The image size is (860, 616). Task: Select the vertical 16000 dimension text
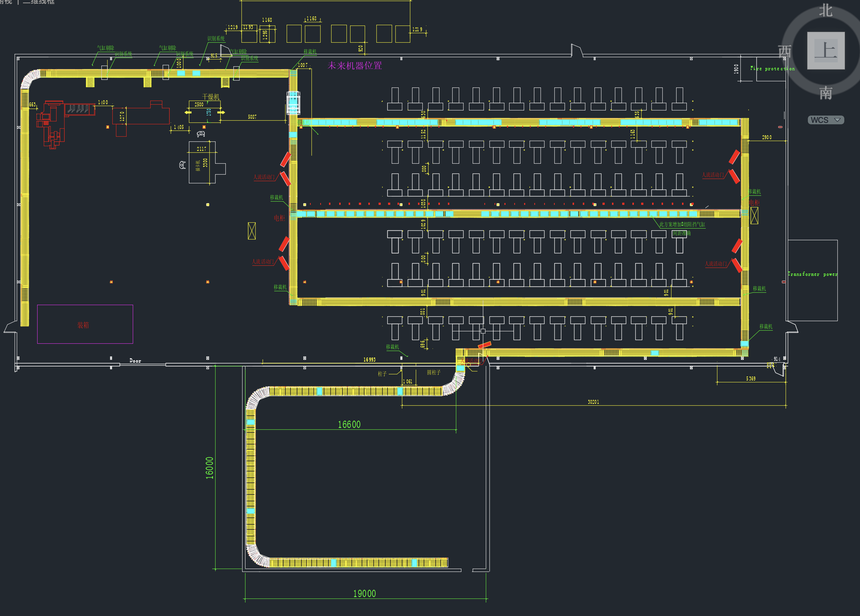click(x=209, y=468)
